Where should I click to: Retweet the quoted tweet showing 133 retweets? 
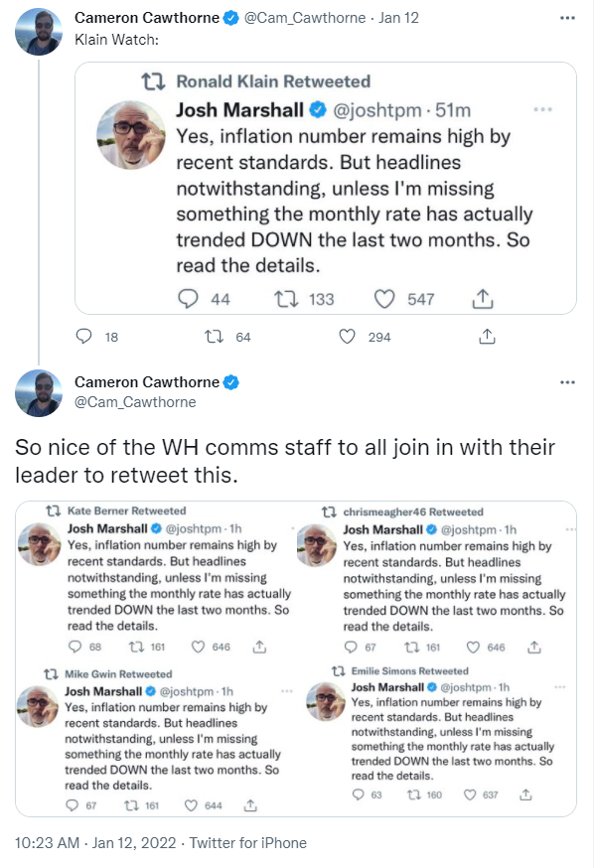click(287, 299)
